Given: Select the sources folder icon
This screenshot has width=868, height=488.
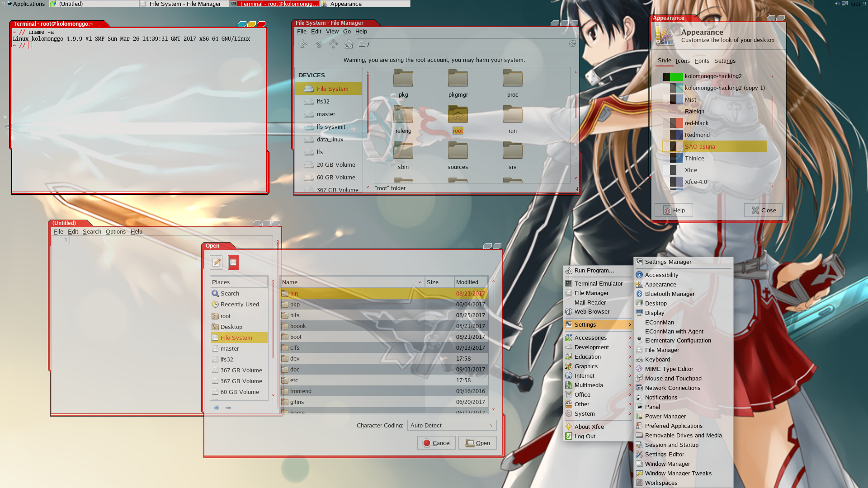Looking at the screenshot, I should click(x=458, y=150).
